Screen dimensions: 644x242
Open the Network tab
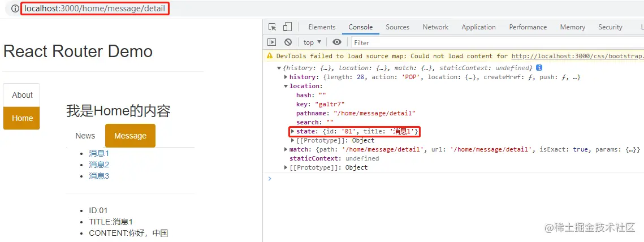pos(436,27)
